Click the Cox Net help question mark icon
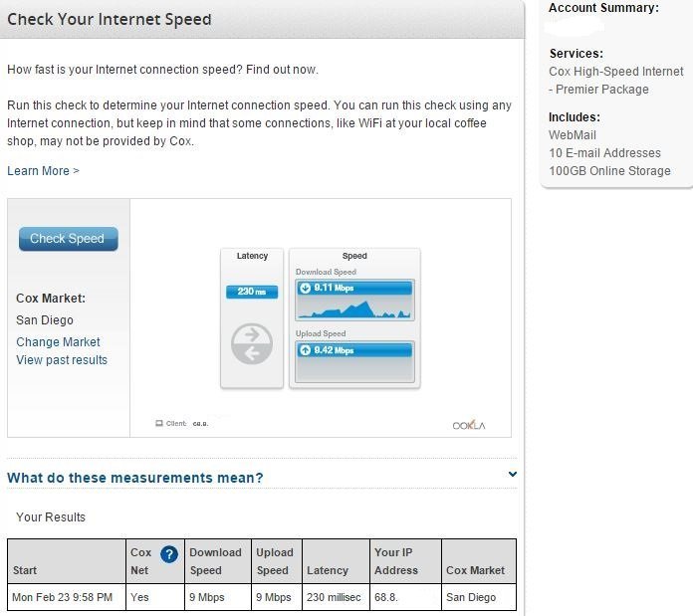 click(x=169, y=554)
